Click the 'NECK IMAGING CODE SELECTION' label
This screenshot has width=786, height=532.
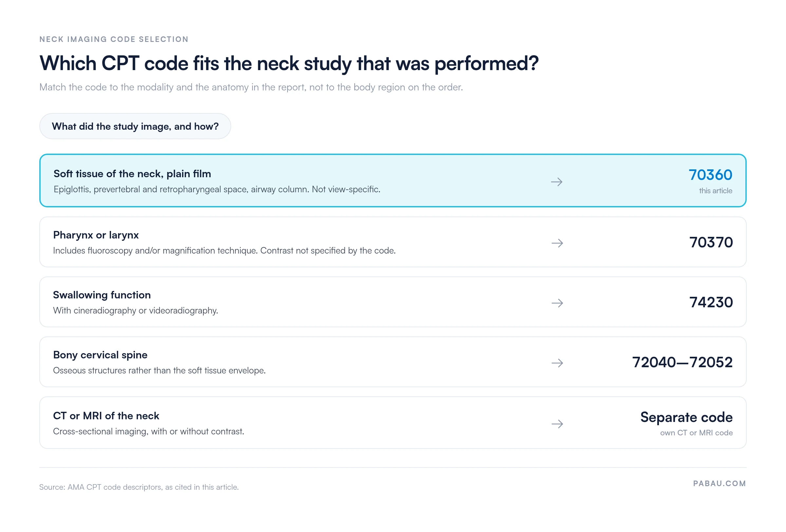tap(114, 39)
